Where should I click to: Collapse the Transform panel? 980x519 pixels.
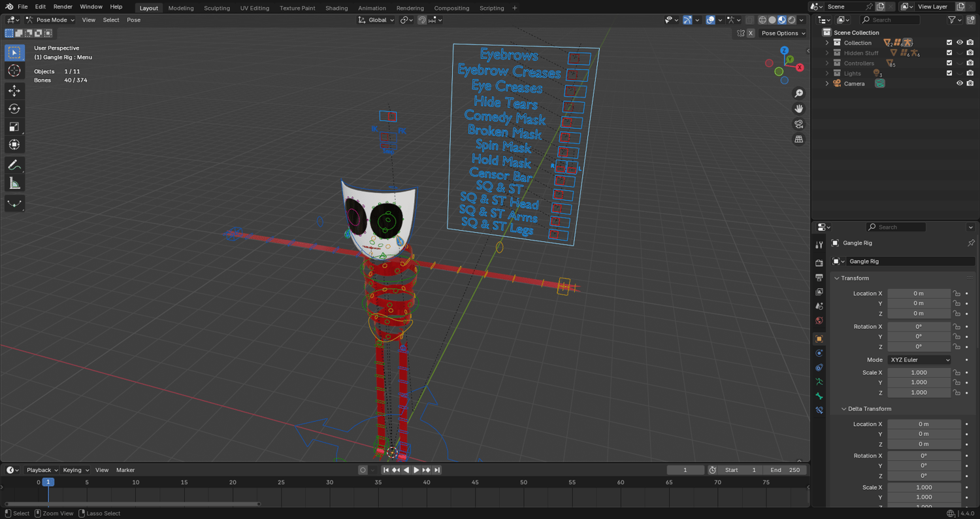836,278
